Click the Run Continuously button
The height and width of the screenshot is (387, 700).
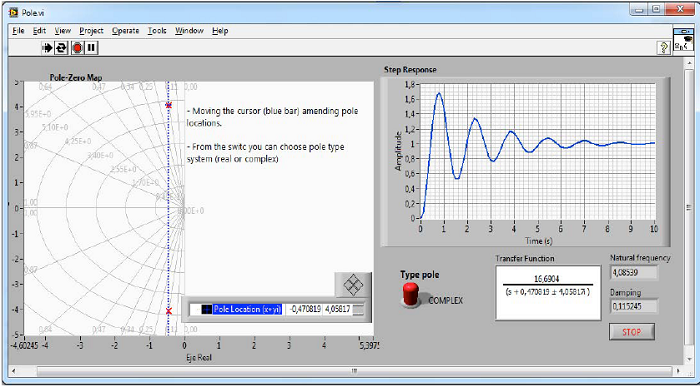click(x=61, y=48)
